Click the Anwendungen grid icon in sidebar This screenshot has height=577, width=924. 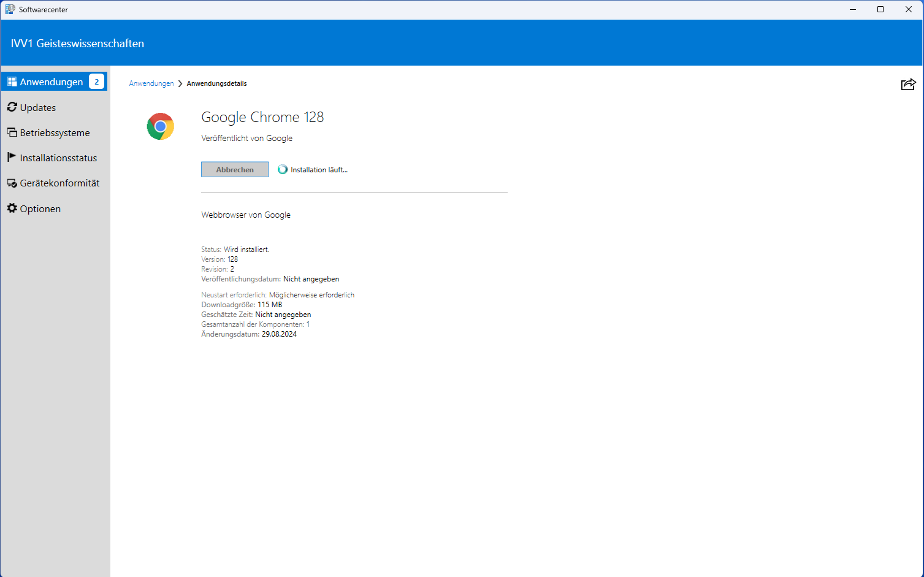coord(12,82)
